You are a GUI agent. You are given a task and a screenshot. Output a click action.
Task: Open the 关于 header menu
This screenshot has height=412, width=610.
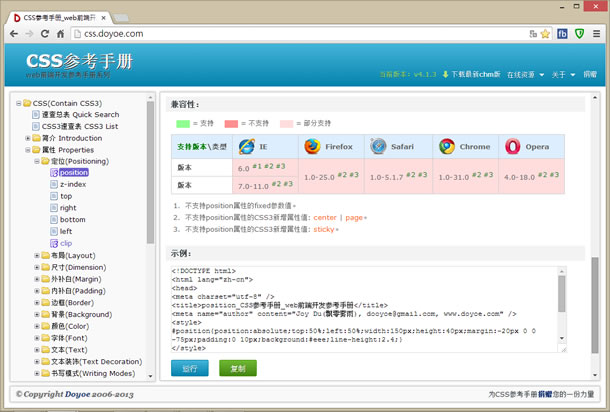(560, 75)
